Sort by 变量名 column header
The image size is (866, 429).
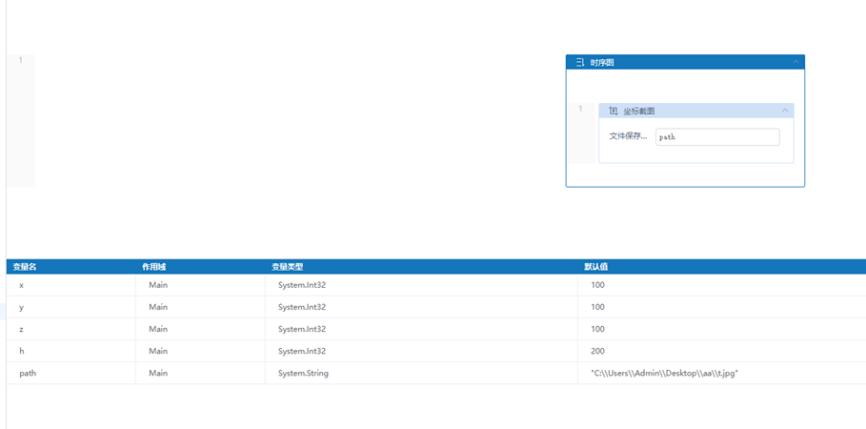coord(25,267)
